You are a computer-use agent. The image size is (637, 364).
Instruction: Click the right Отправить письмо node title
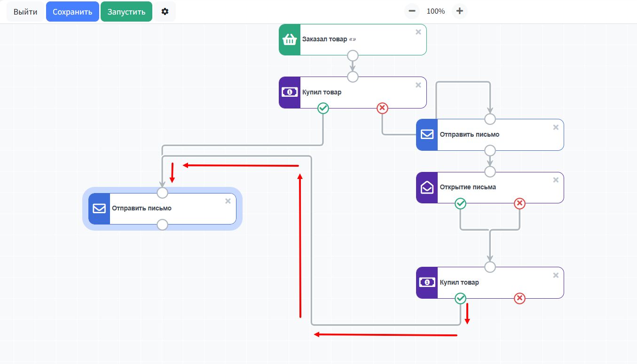(470, 134)
